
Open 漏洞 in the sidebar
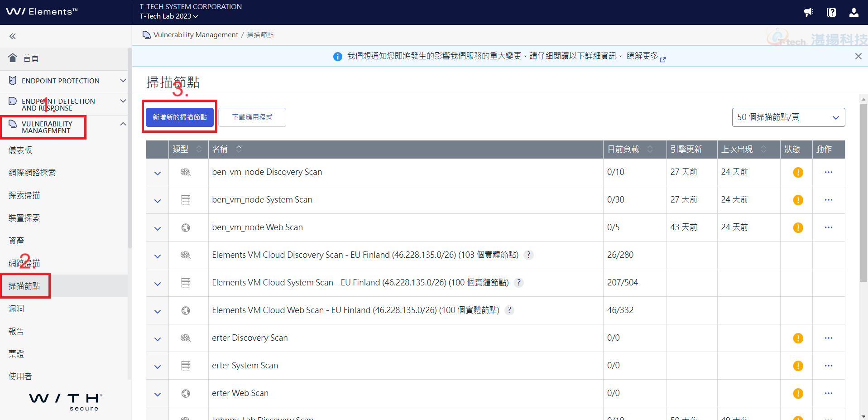16,309
